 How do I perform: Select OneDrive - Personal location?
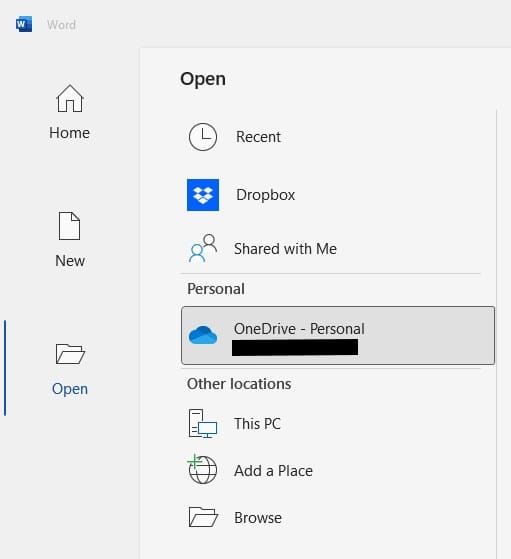click(338, 335)
